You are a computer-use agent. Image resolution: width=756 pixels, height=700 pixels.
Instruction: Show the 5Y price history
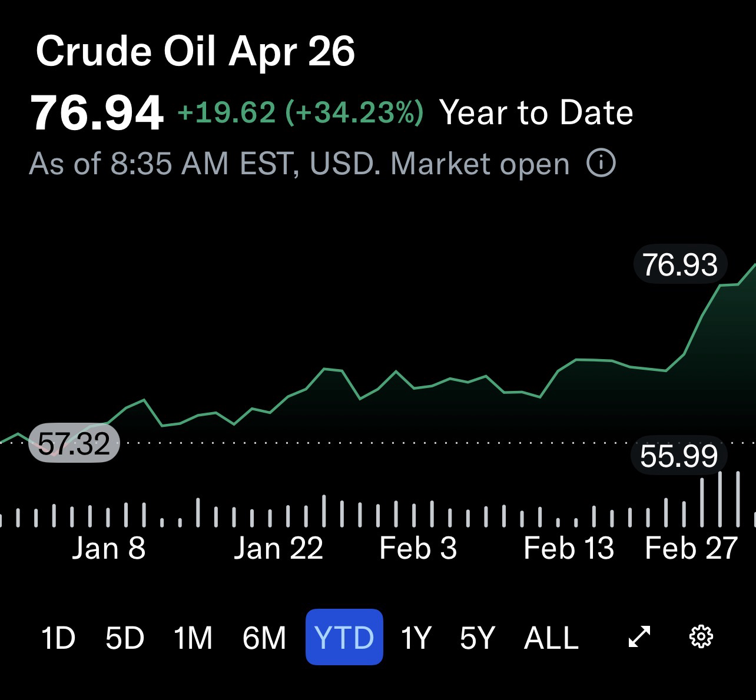[x=477, y=638]
